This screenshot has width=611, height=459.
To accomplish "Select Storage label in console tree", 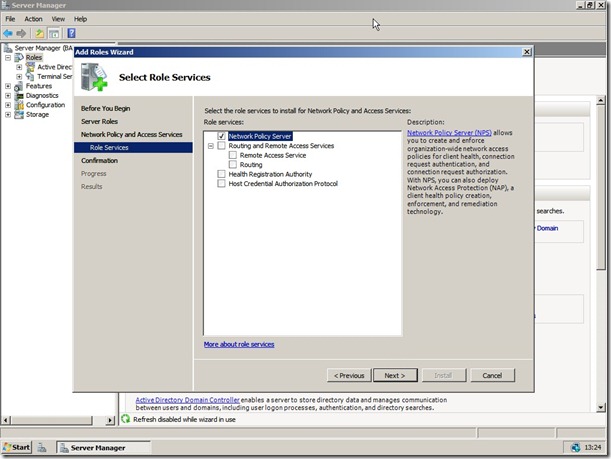I will tap(37, 115).
